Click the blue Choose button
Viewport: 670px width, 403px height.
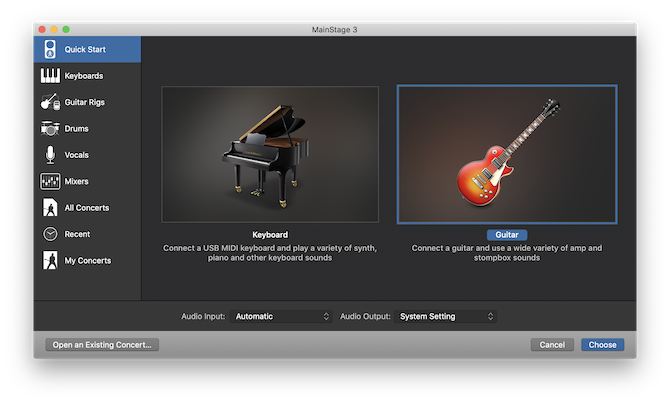[x=602, y=344]
